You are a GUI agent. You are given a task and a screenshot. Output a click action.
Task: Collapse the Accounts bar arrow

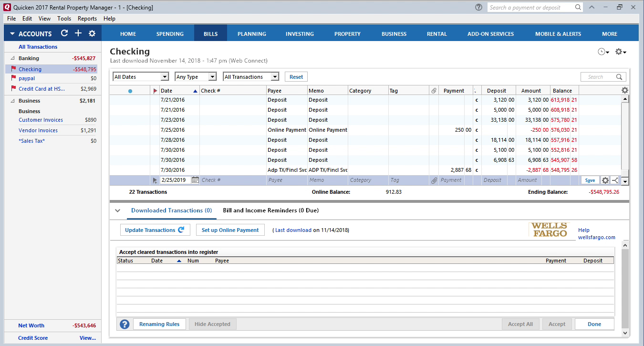[x=11, y=34]
